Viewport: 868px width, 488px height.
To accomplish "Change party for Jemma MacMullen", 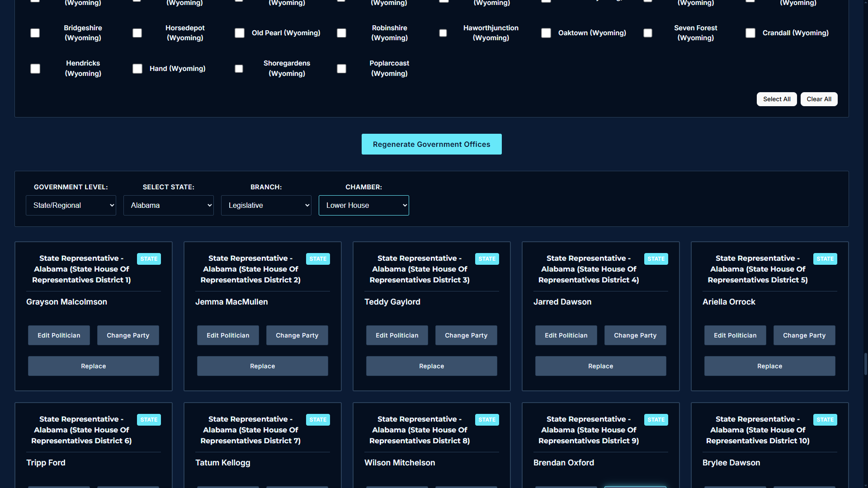I will [x=297, y=335].
